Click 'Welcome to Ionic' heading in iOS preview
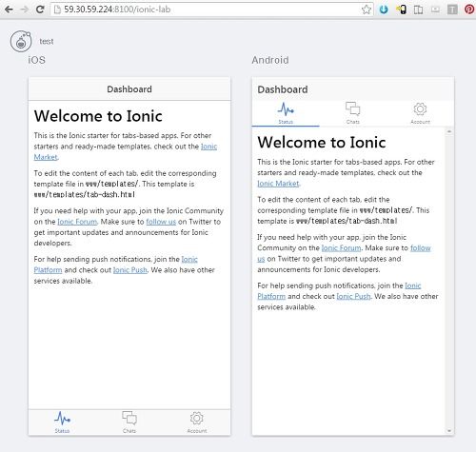The height and width of the screenshot is (452, 476). (x=98, y=116)
